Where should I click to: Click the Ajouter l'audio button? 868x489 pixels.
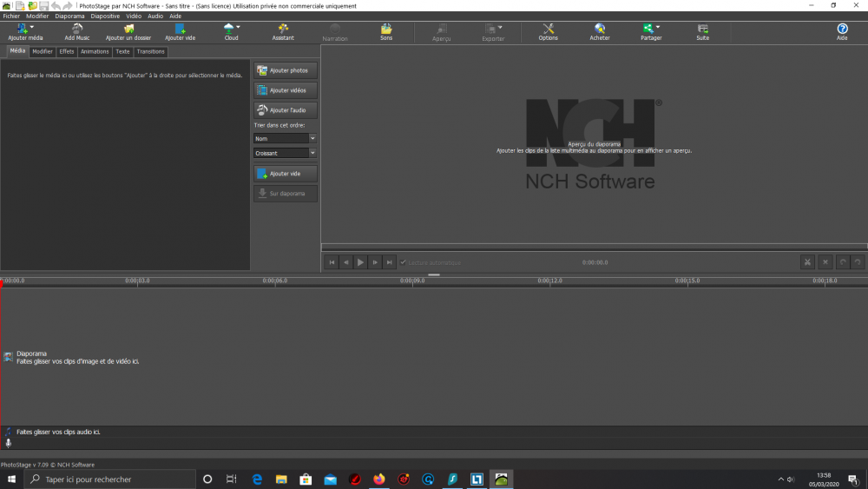286,111
